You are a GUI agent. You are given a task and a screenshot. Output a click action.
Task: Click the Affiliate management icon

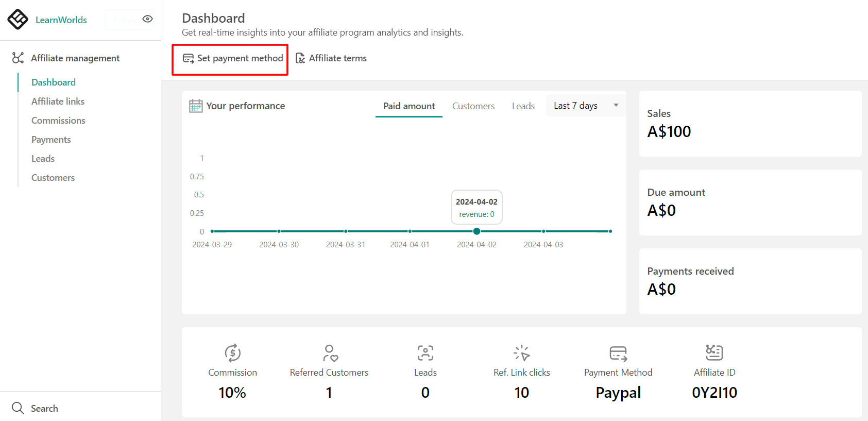click(x=18, y=58)
